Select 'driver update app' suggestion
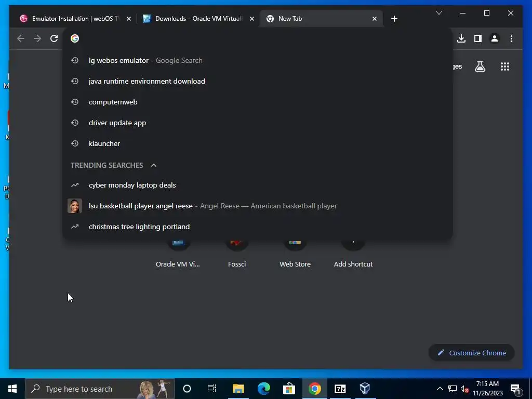 [258, 123]
